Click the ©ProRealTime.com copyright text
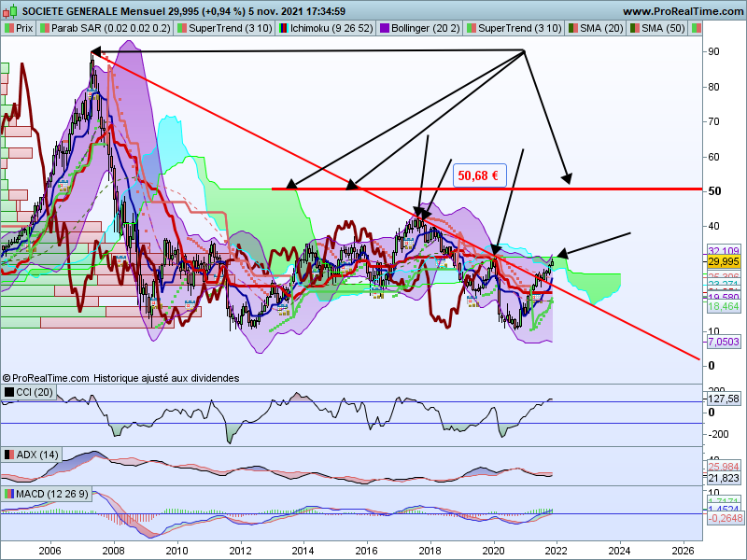747x560 pixels. pos(46,378)
